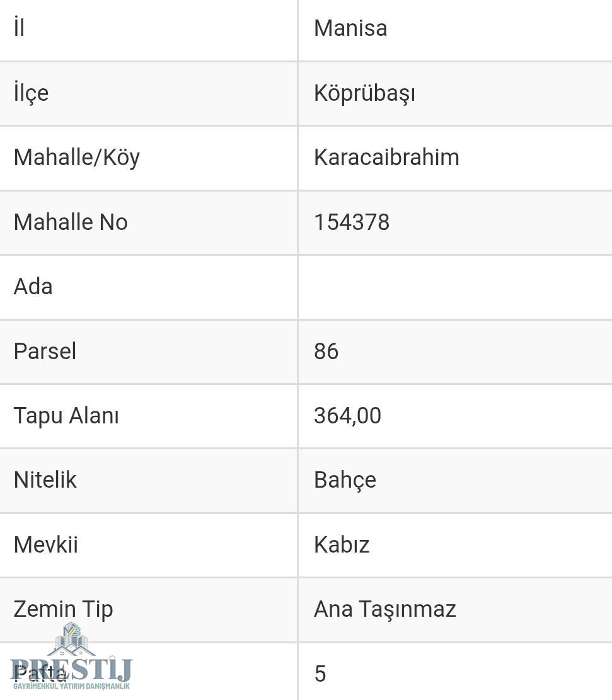The height and width of the screenshot is (700, 612).
Task: Click the PRESTİJ watermark text
Action: (x=71, y=670)
